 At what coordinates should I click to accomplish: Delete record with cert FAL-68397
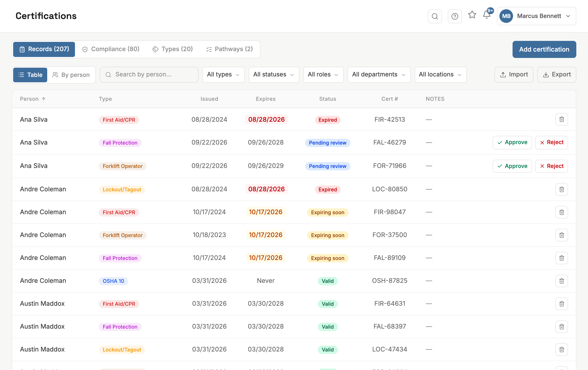click(x=561, y=326)
